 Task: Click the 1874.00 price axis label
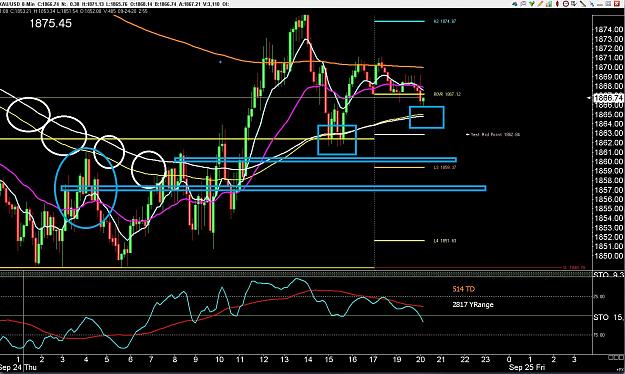pyautogui.click(x=608, y=30)
